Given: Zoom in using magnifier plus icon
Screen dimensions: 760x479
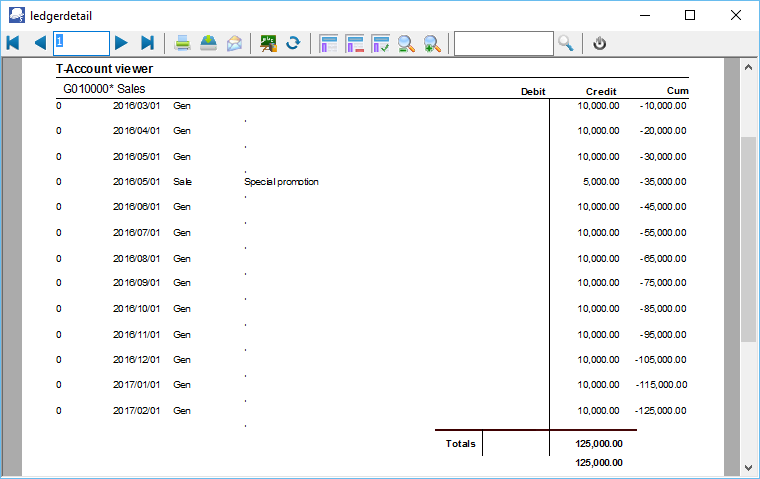Looking at the screenshot, I should 432,43.
